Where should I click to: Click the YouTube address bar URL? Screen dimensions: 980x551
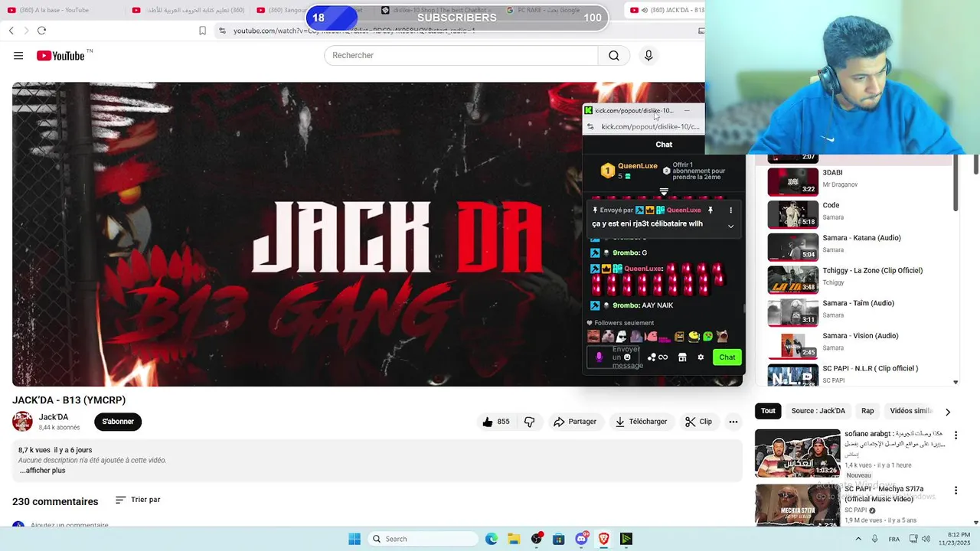[354, 31]
